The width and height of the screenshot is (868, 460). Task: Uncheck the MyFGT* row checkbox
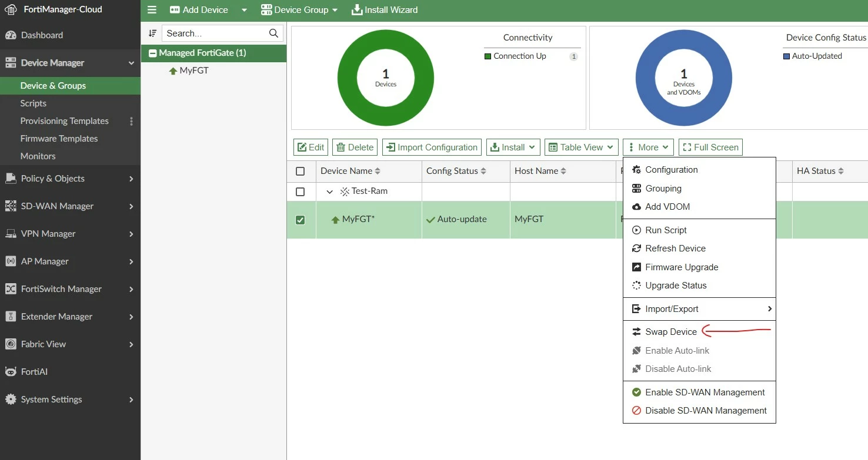301,220
